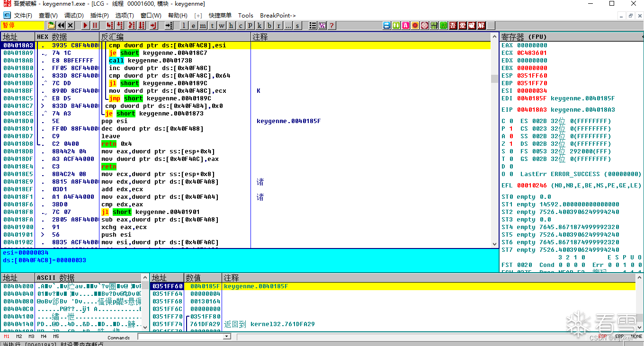
Task: Toggle the C flag value in registers
Action: pyautogui.click(x=511, y=121)
